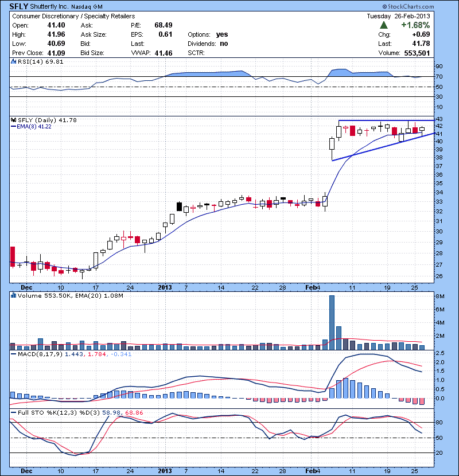The image size is (459, 476).
Task: Click the header Volume value 553,501
Action: tap(417, 53)
